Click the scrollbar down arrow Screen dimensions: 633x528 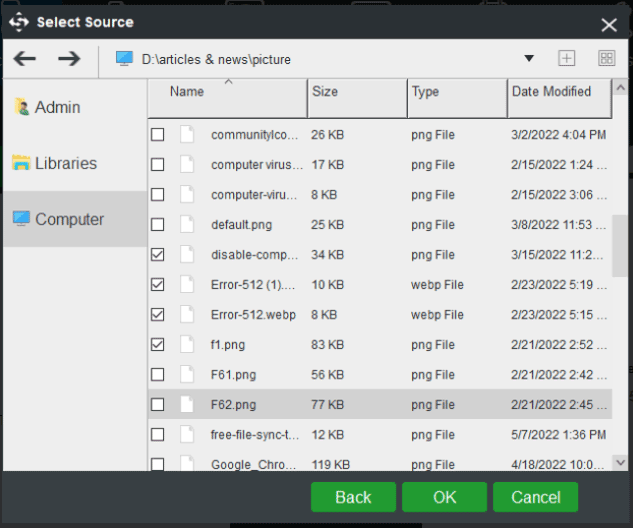(x=620, y=463)
